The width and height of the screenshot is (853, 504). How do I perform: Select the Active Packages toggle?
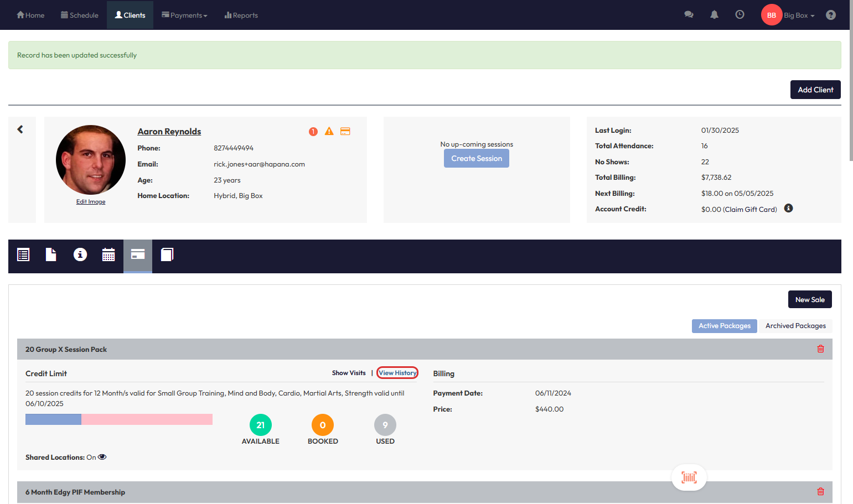click(724, 326)
